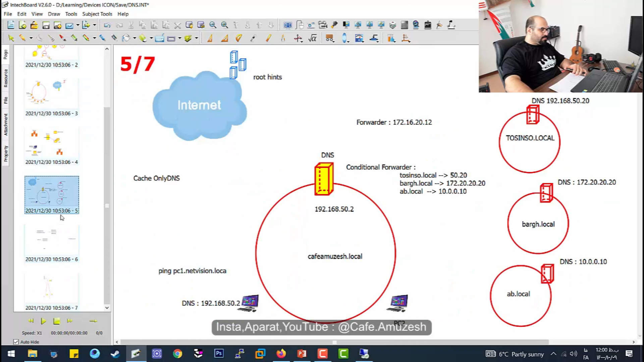The image size is (644, 362).
Task: Click the spotlight flashlight icon
Action: click(334, 25)
